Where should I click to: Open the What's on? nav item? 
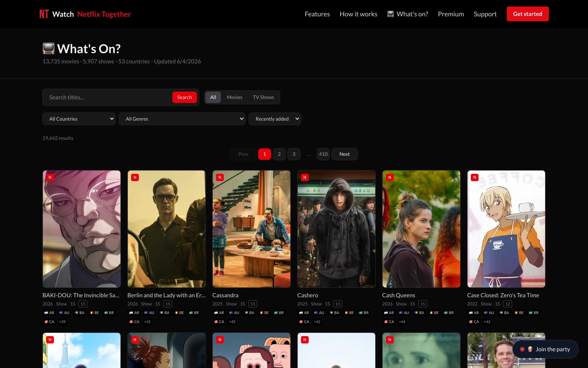(x=408, y=14)
